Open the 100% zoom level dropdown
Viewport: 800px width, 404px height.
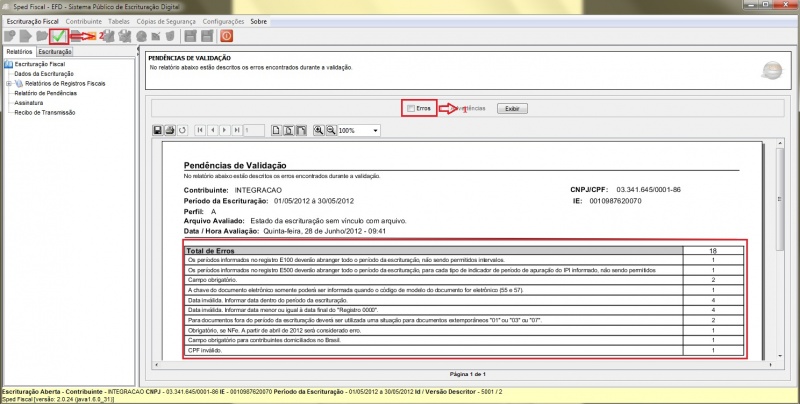[376, 130]
